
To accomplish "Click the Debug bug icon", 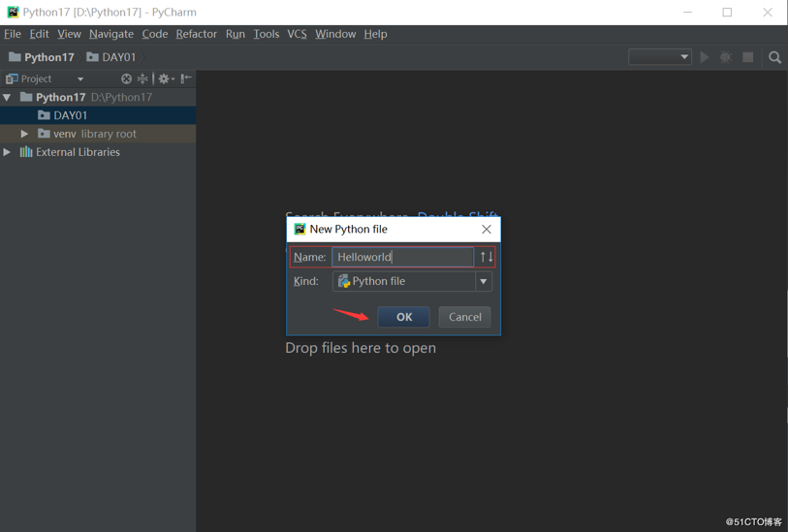I will [x=726, y=57].
